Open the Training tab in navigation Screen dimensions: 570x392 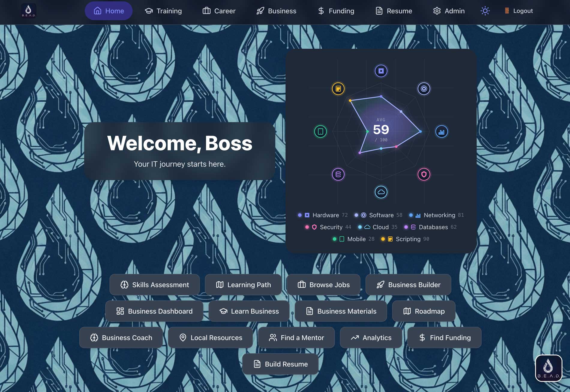[x=163, y=11]
